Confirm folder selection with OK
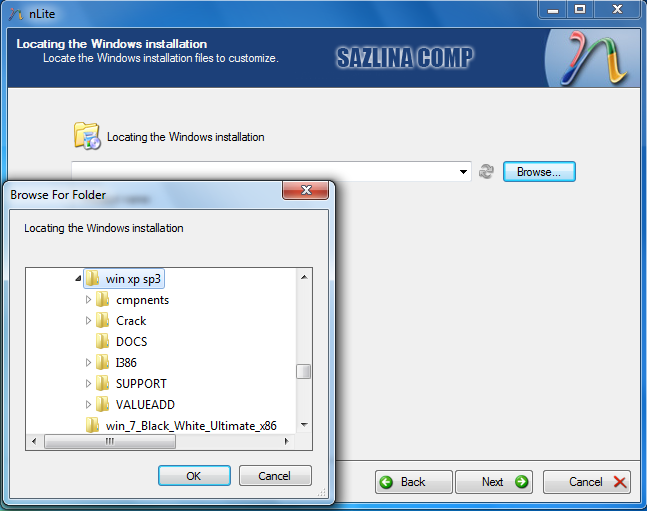The image size is (647, 511). pos(194,476)
